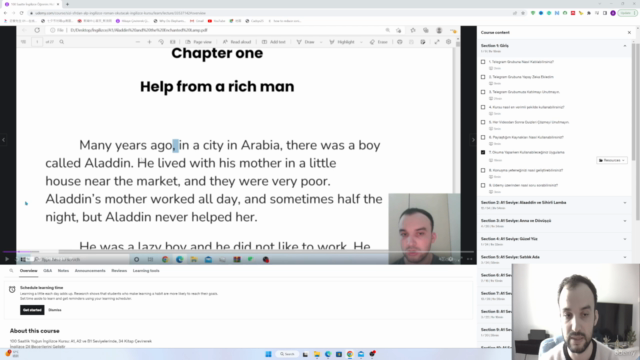640x360 pixels.
Task: Check lecture 4 Kursu nasıl checkbox
Action: click(483, 107)
